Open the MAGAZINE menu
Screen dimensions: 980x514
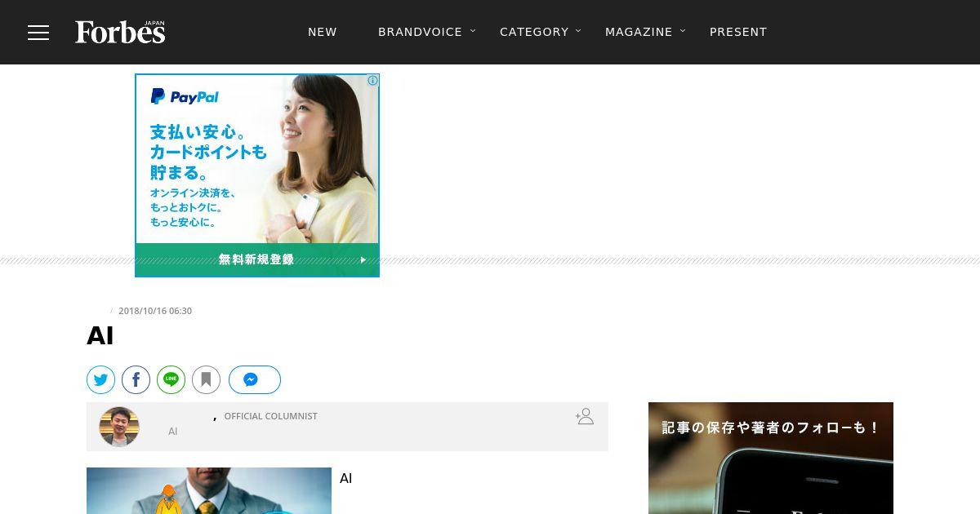639,32
